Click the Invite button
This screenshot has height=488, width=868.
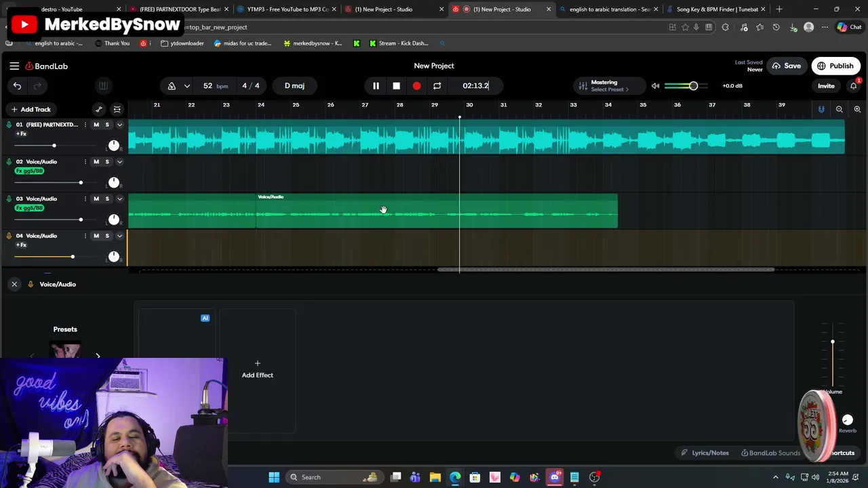[826, 85]
